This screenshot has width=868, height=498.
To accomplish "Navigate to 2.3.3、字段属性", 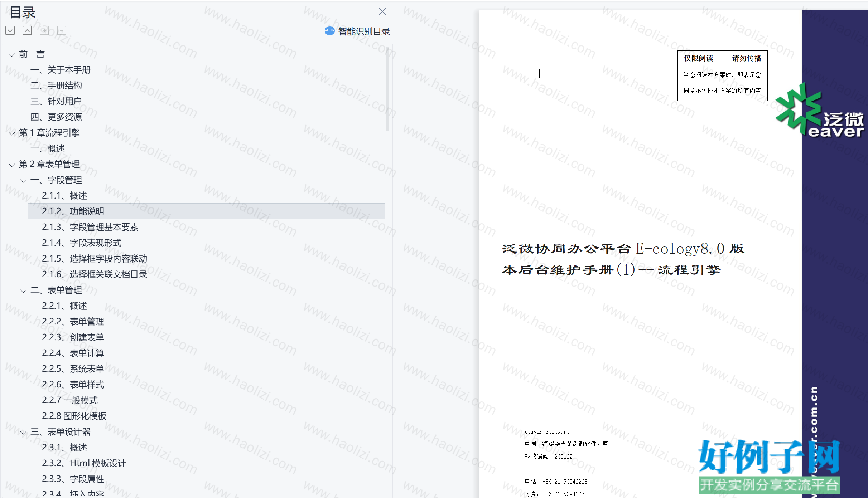I will 73,479.
